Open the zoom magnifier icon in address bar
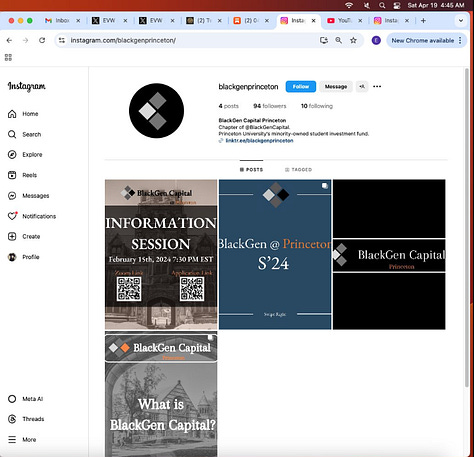 [338, 40]
